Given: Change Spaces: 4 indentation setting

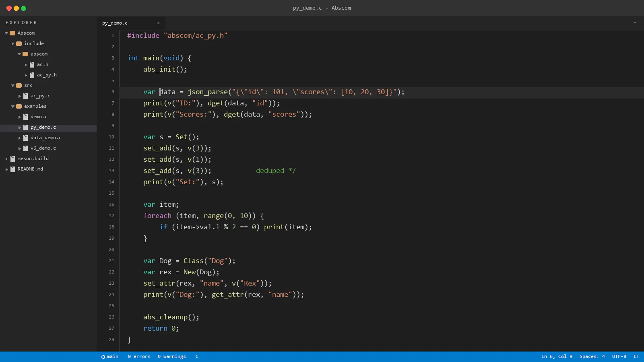Looking at the screenshot, I should 592,357.
